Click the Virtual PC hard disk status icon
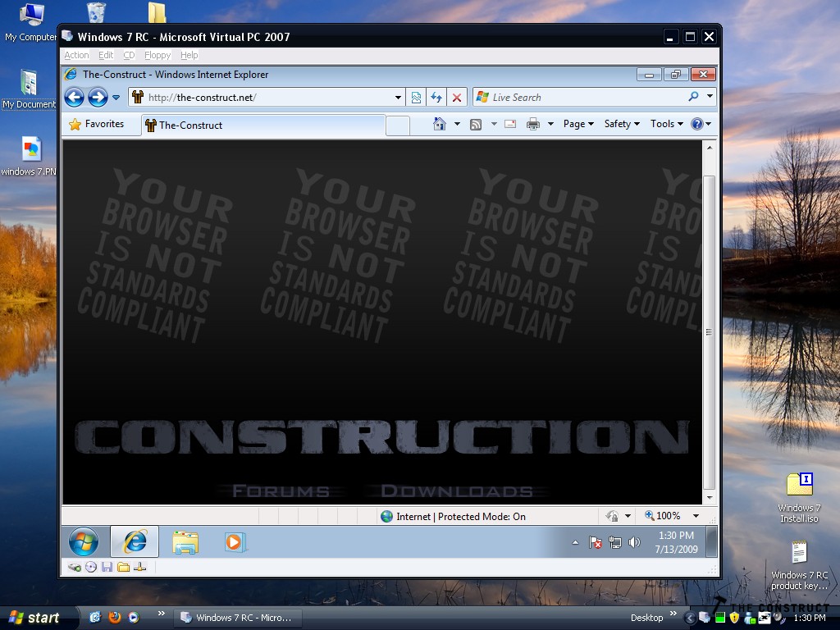Screen dimensions: 840x630 click(x=75, y=567)
